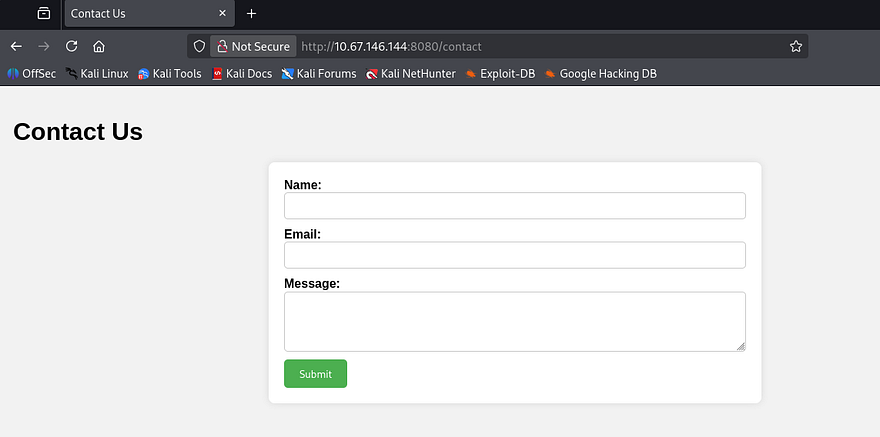This screenshot has width=880, height=437.
Task: Select the Contact Us tab
Action: tap(130, 14)
